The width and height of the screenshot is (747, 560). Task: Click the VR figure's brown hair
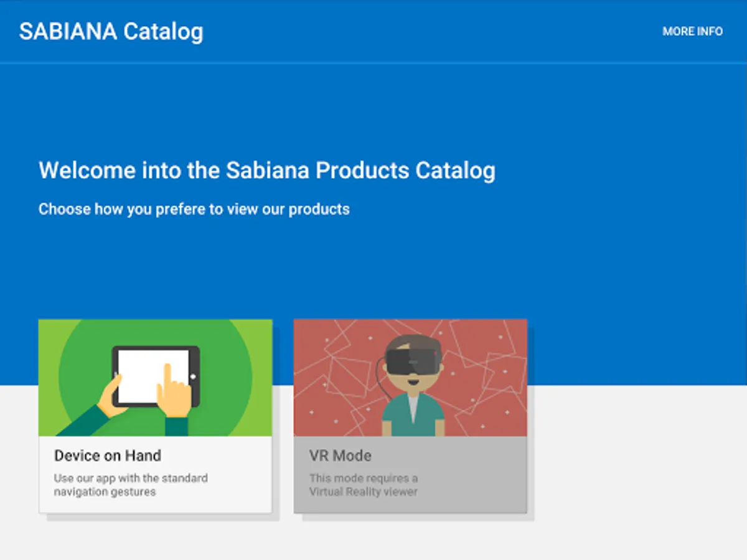pos(411,341)
